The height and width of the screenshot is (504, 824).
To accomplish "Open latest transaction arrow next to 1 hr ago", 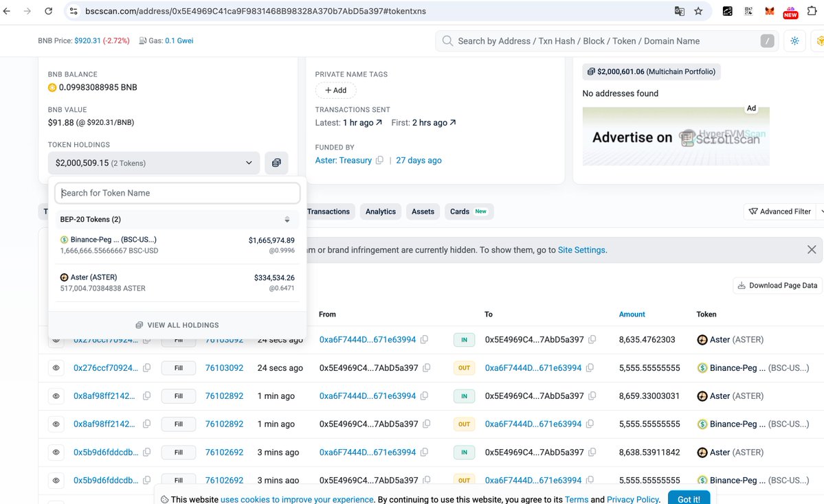I will pyautogui.click(x=379, y=122).
